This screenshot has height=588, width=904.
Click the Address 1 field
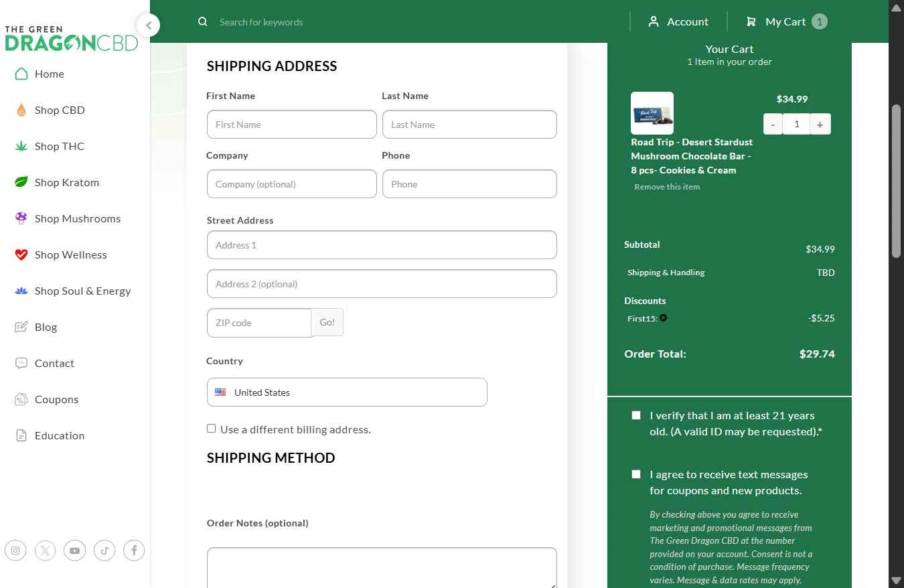tap(382, 245)
